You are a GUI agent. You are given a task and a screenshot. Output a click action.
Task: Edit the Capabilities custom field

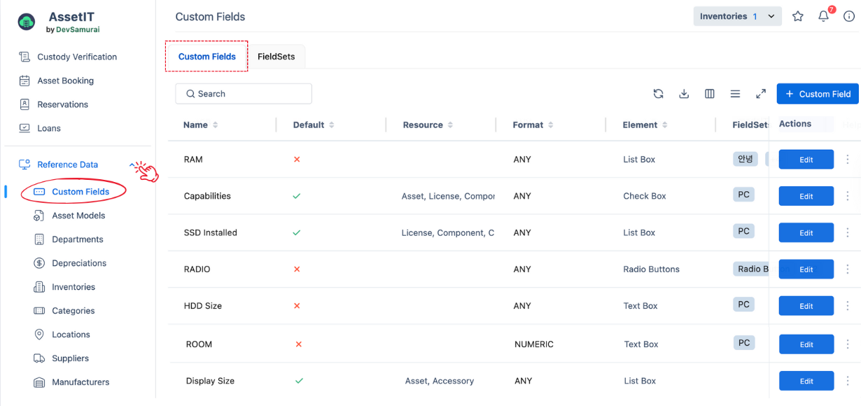point(806,197)
